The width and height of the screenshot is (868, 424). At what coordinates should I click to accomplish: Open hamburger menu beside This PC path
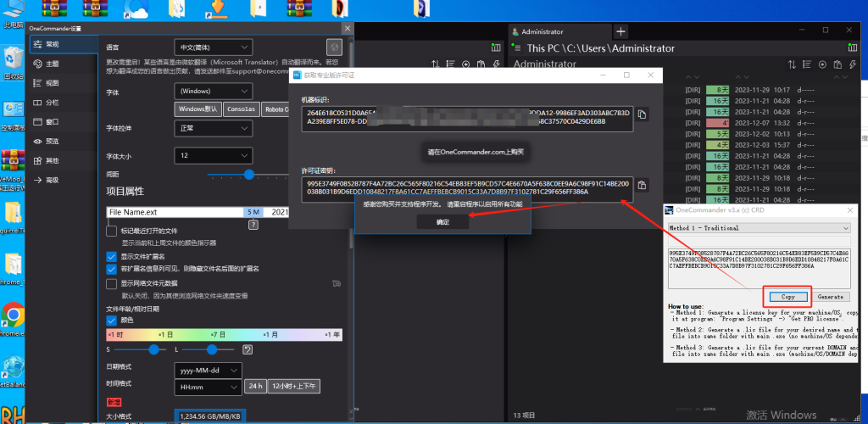515,47
